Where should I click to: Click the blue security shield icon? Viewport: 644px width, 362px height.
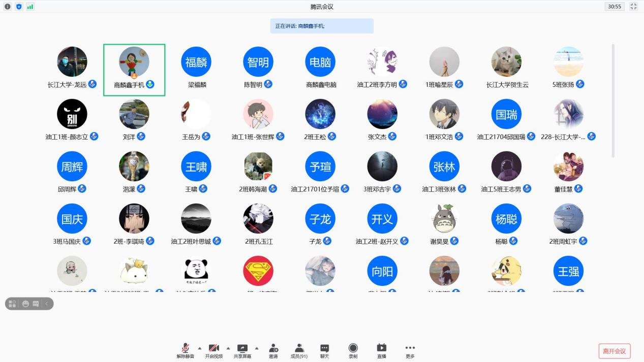click(x=19, y=7)
